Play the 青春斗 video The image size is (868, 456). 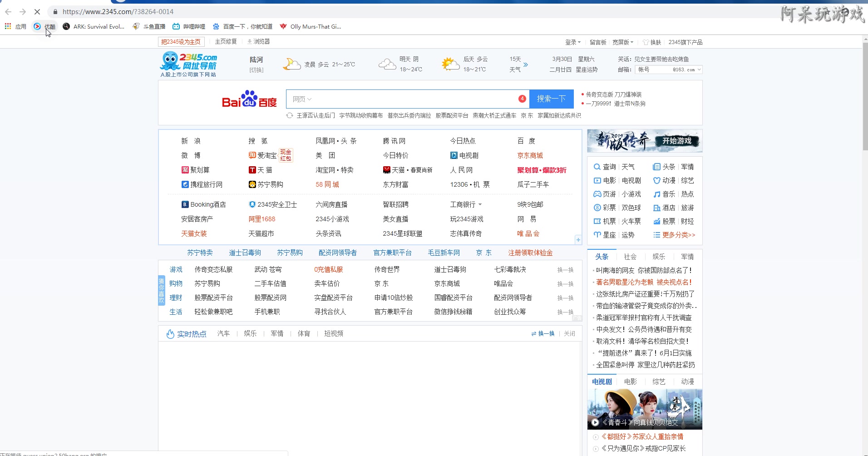point(595,422)
